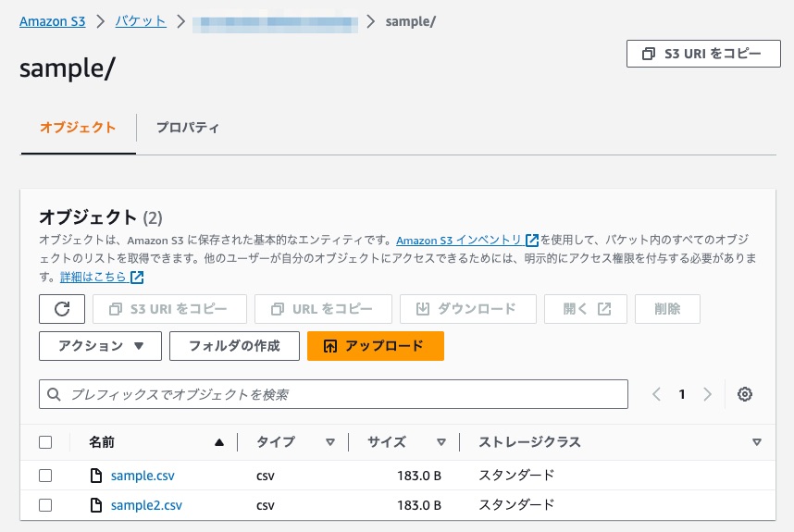Click スタンダード in sample.csv row

(x=516, y=476)
